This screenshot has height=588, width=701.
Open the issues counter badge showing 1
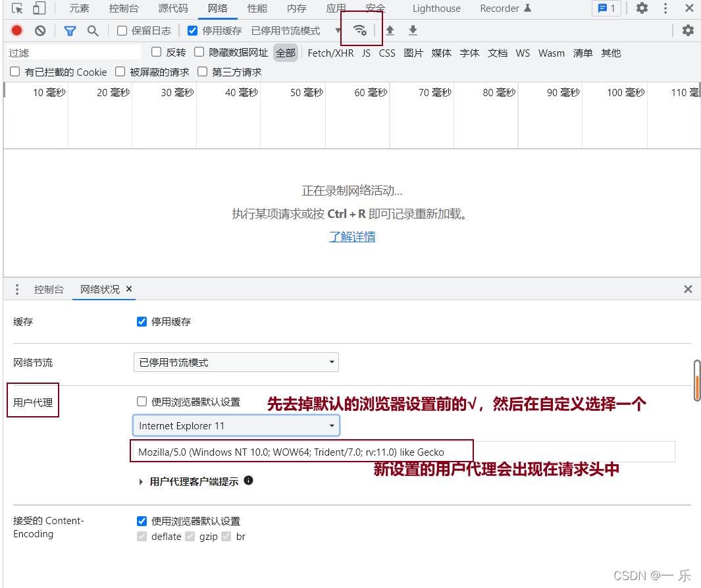[606, 9]
